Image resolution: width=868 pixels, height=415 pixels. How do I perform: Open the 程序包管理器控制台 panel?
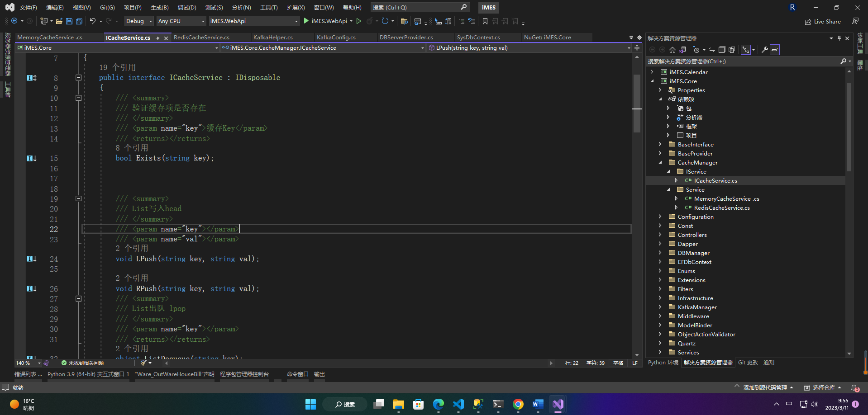(244, 374)
